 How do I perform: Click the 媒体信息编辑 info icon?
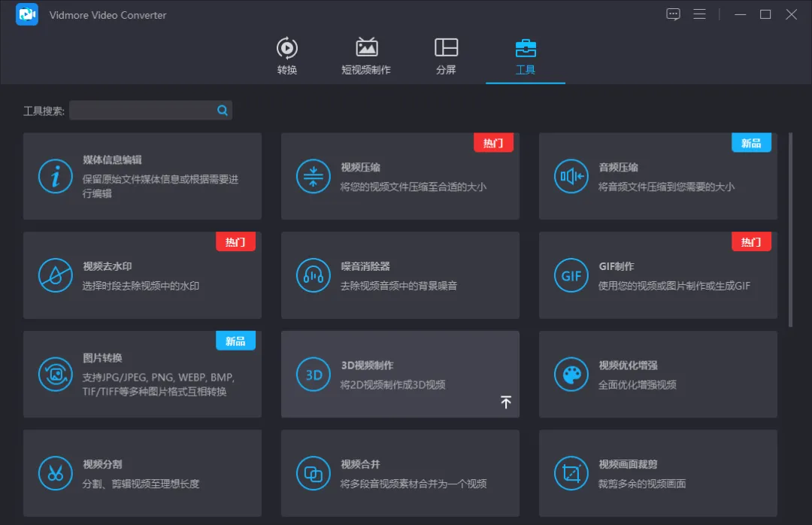coord(56,176)
